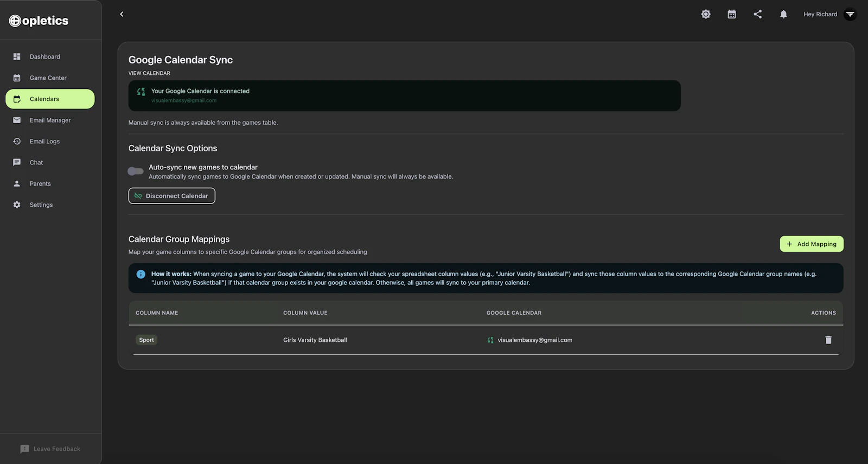Click the sync icon in connected banner
The image size is (868, 464).
pyautogui.click(x=141, y=92)
